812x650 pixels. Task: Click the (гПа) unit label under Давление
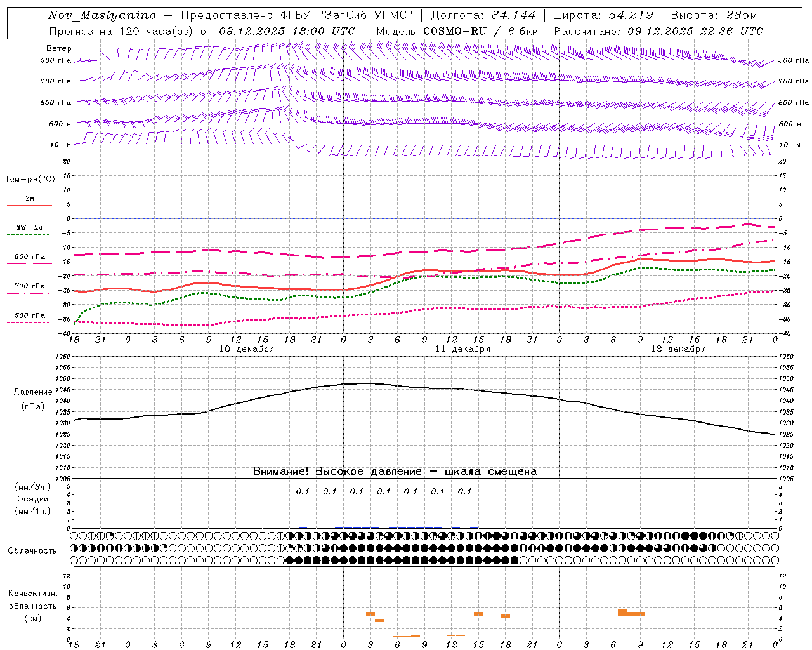coord(33,406)
